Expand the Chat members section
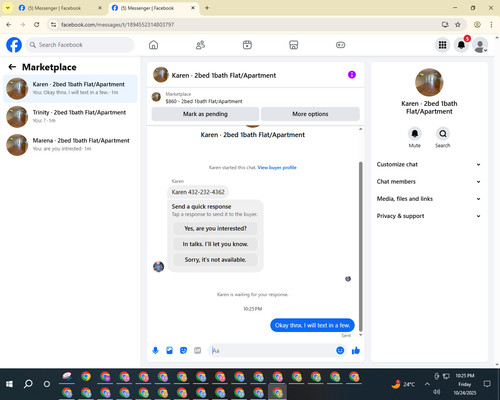Image resolution: width=500 pixels, height=400 pixels. point(429,182)
